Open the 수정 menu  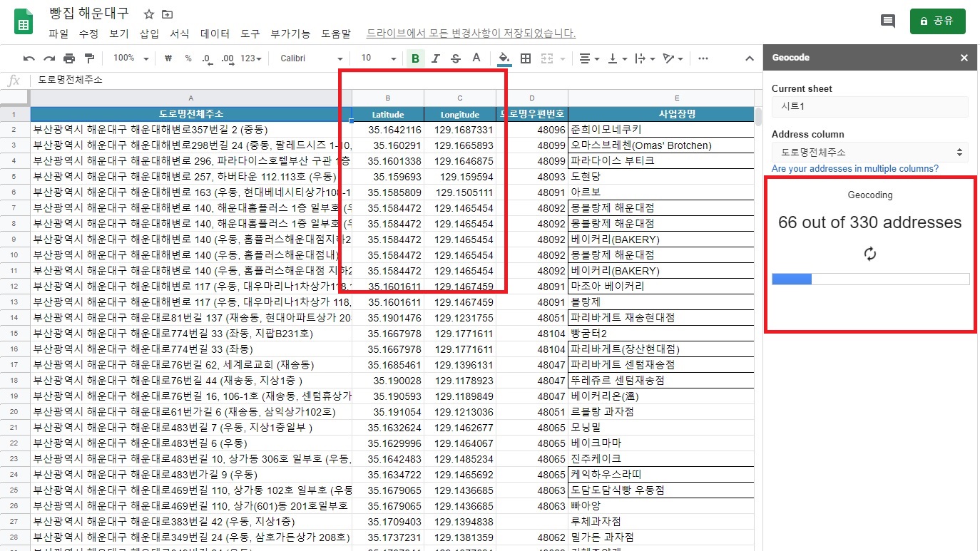coord(88,34)
